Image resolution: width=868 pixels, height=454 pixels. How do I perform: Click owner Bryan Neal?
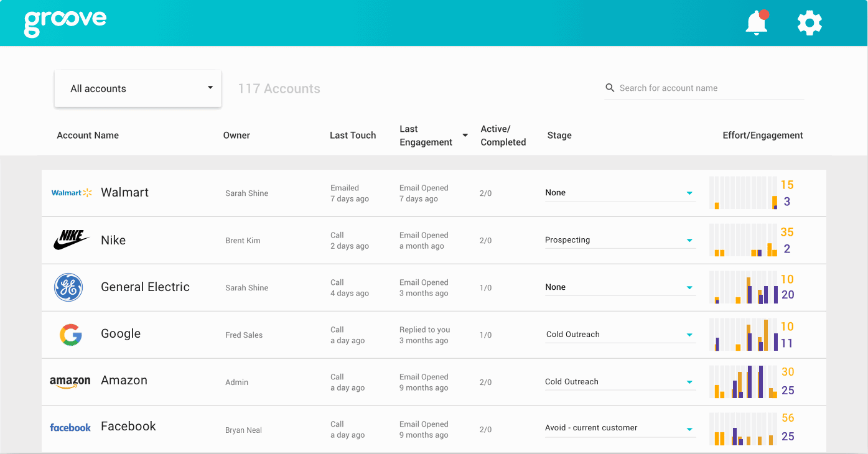pyautogui.click(x=243, y=430)
